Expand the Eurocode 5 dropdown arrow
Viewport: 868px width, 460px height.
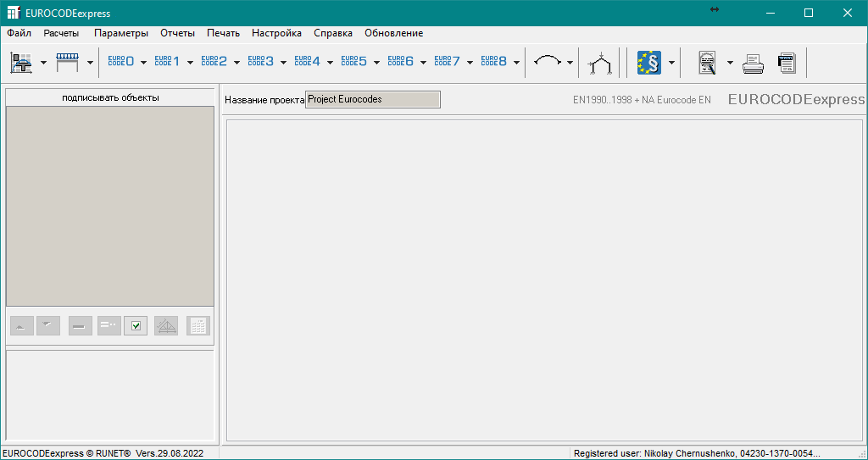coord(376,63)
